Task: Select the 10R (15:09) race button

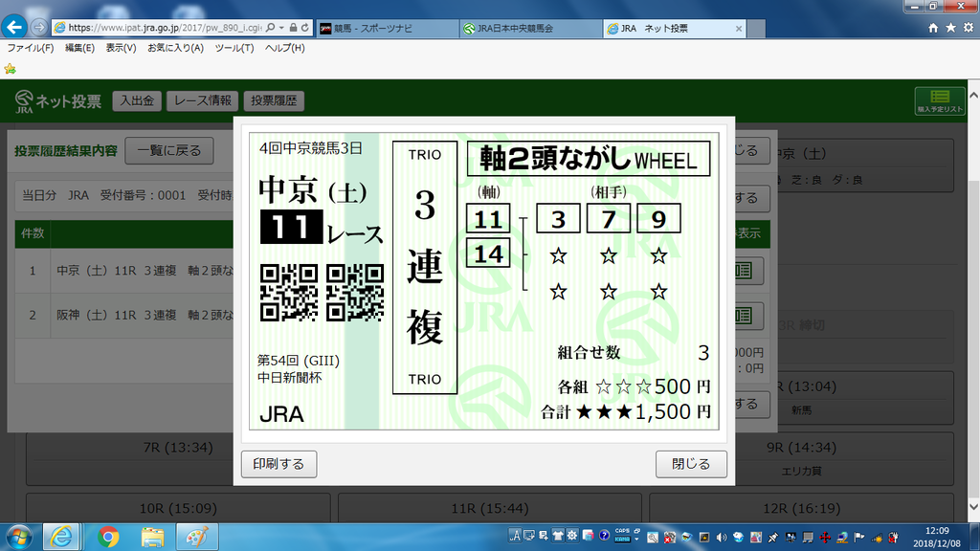Action: point(178,509)
